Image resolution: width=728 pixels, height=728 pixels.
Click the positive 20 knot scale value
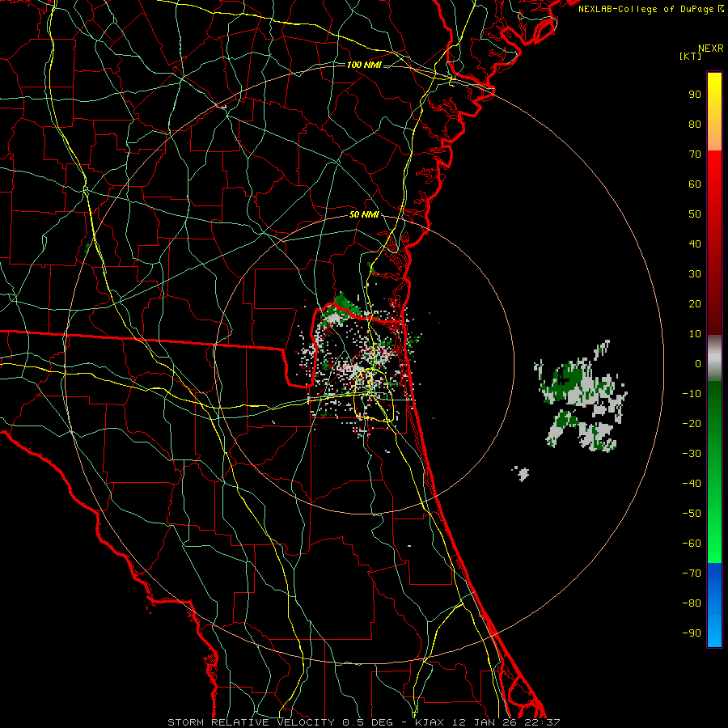(x=695, y=303)
